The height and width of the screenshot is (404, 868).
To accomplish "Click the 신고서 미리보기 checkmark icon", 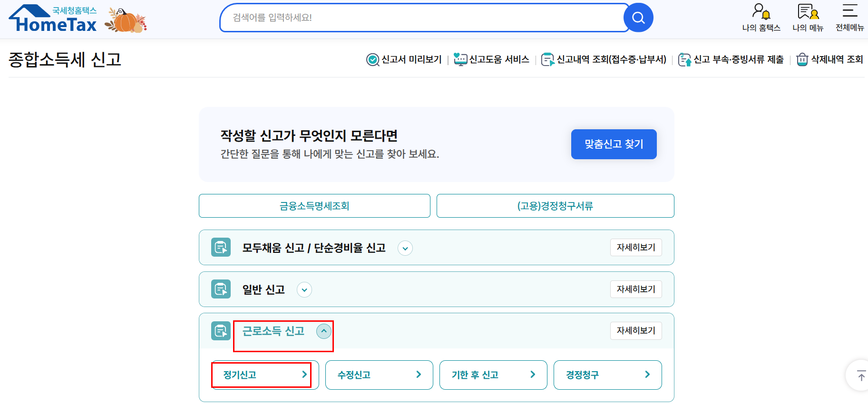I will [373, 59].
